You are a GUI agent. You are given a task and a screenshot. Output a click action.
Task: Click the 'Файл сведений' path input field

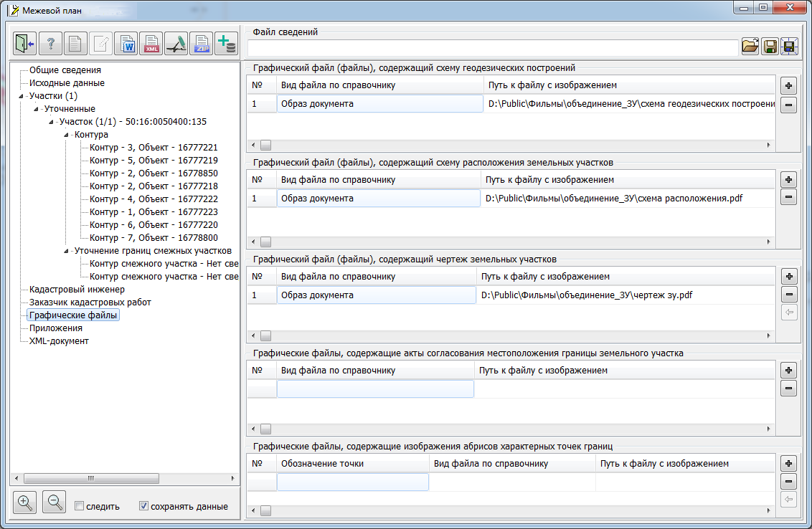[492, 47]
